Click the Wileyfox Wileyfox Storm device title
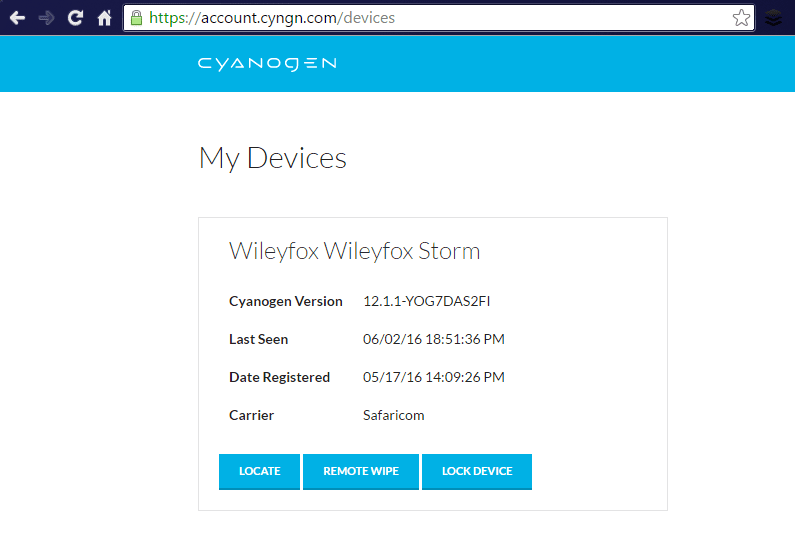The width and height of the screenshot is (795, 559). coord(354,251)
